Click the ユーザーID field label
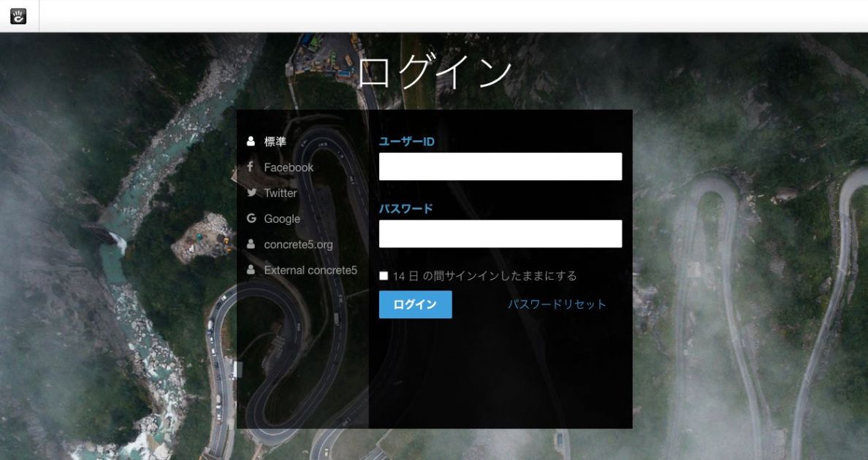The image size is (868, 460). click(406, 142)
